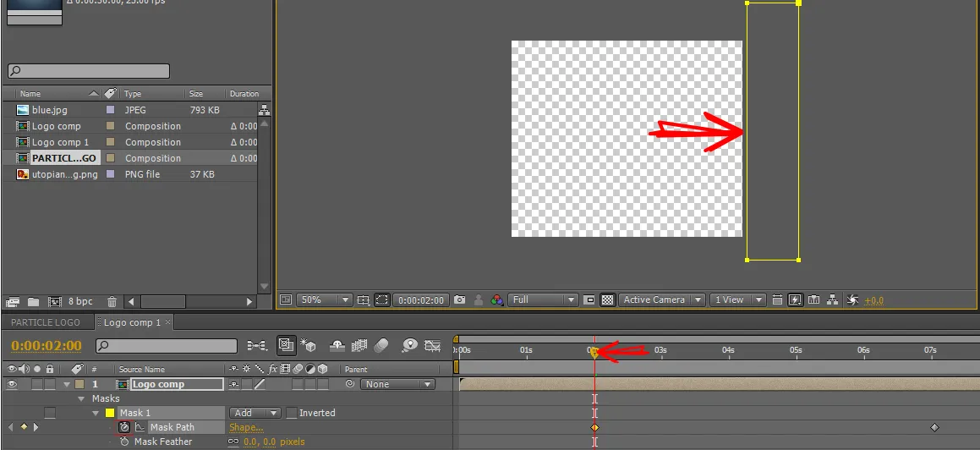The height and width of the screenshot is (450, 980).
Task: Click the viewer current time 0:00:02:00
Action: (x=422, y=300)
